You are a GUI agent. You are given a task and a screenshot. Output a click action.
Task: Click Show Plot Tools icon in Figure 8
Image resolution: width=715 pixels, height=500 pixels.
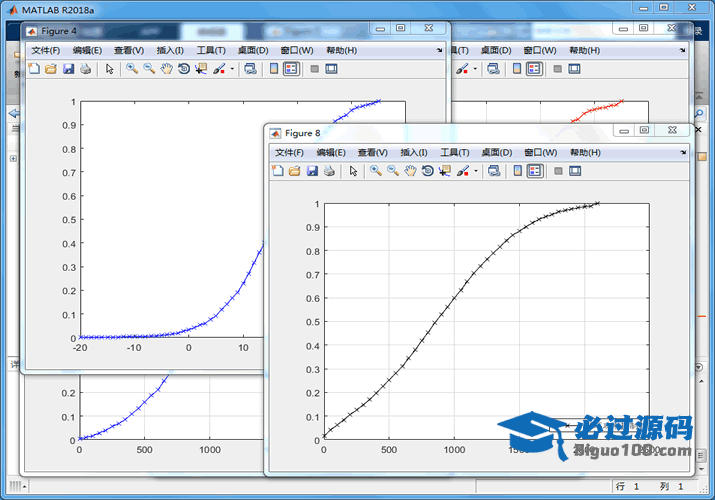point(575,171)
